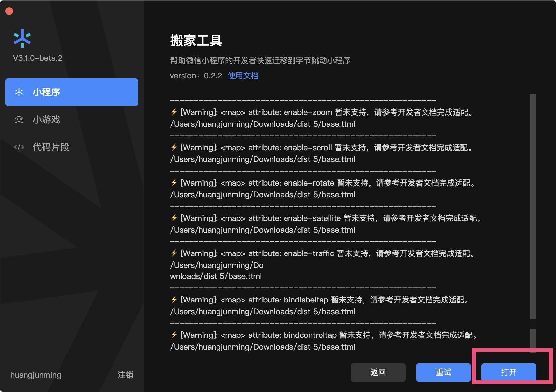Image resolution: width=556 pixels, height=392 pixels.
Task: Click the bindcontroltap warning lightning icon
Action: 174,335
